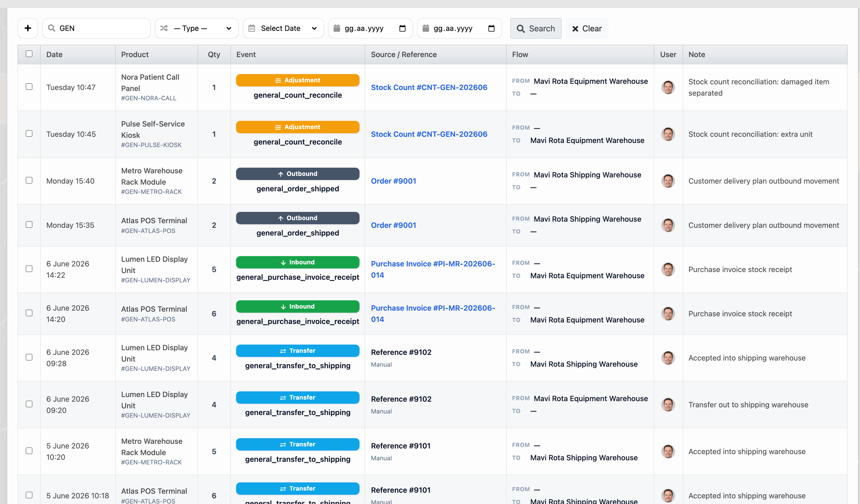Click user avatar in 5 June 10:20 row
The height and width of the screenshot is (504, 860).
[x=668, y=452]
